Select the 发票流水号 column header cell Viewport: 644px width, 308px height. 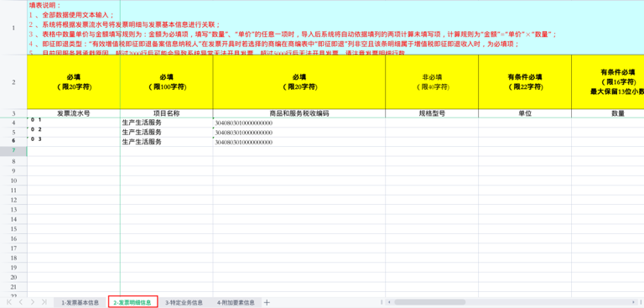click(74, 113)
